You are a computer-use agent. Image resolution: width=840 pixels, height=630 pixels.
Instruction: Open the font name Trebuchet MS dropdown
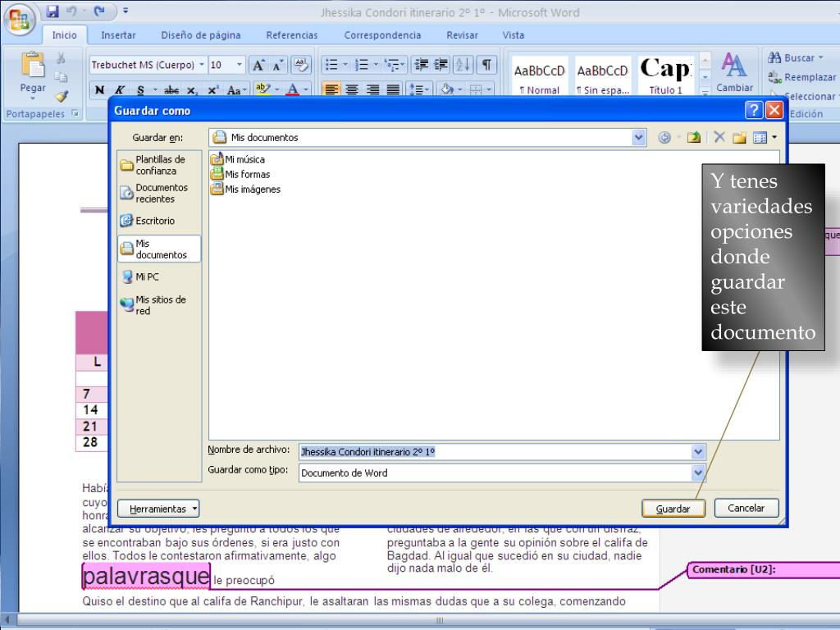tap(202, 65)
